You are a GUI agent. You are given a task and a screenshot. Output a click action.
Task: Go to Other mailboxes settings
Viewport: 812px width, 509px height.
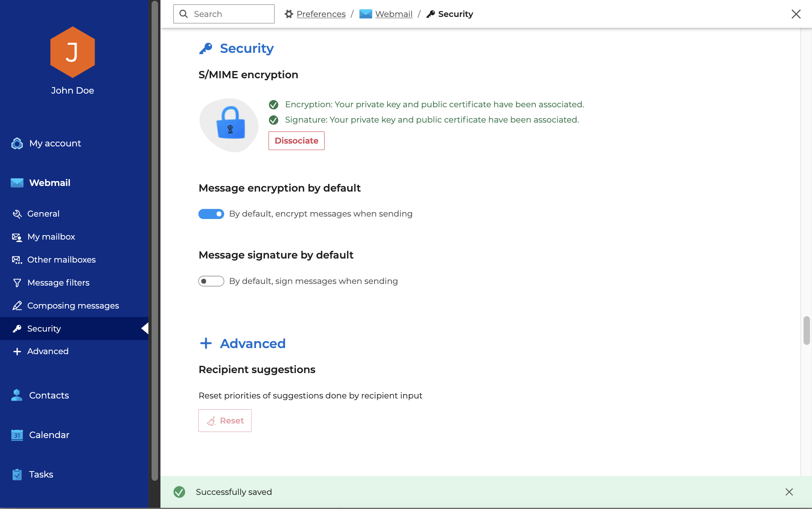[61, 260]
